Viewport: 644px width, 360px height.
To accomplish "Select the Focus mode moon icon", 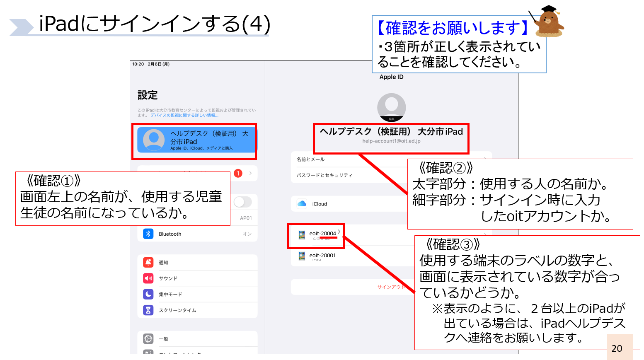I will pyautogui.click(x=148, y=294).
